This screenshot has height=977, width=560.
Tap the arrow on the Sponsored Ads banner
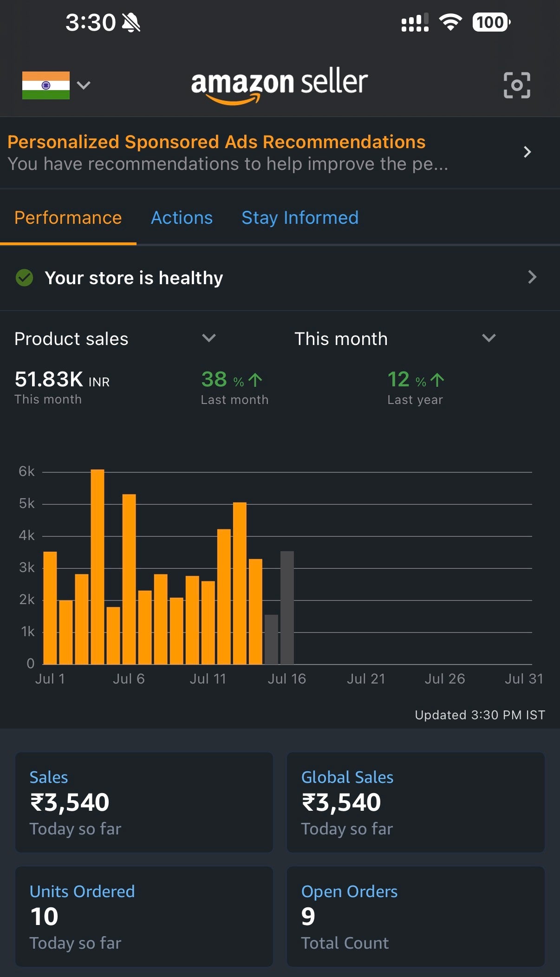(527, 152)
